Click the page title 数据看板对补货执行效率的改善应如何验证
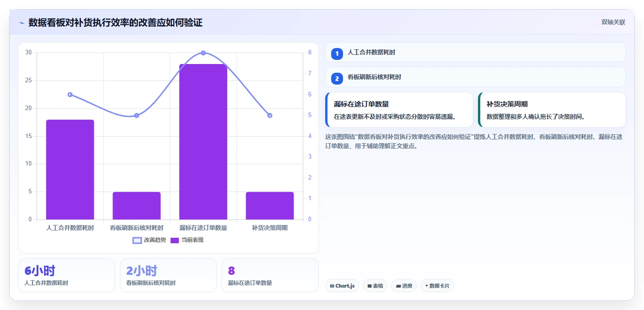Screen dimensions: 644x310 (115, 22)
